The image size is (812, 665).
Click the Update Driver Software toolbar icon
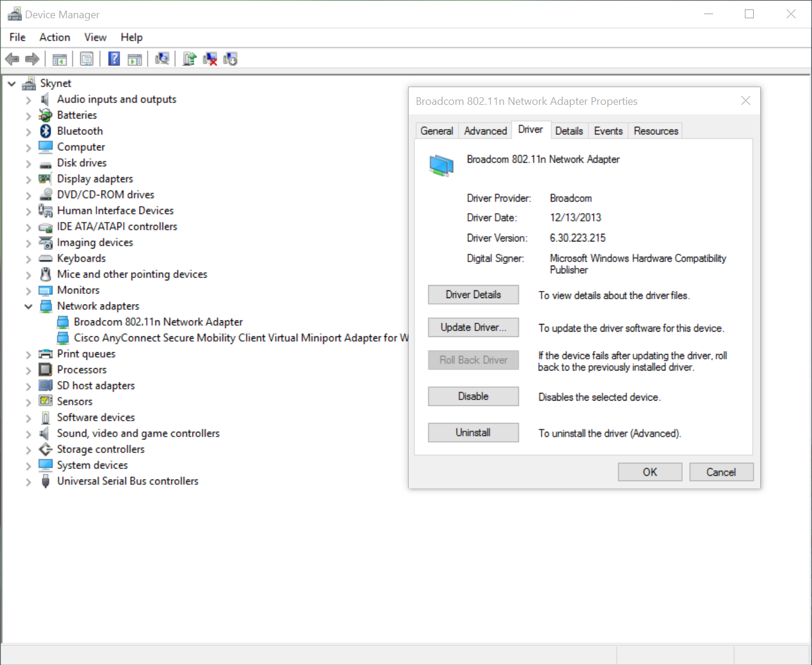[x=189, y=59]
